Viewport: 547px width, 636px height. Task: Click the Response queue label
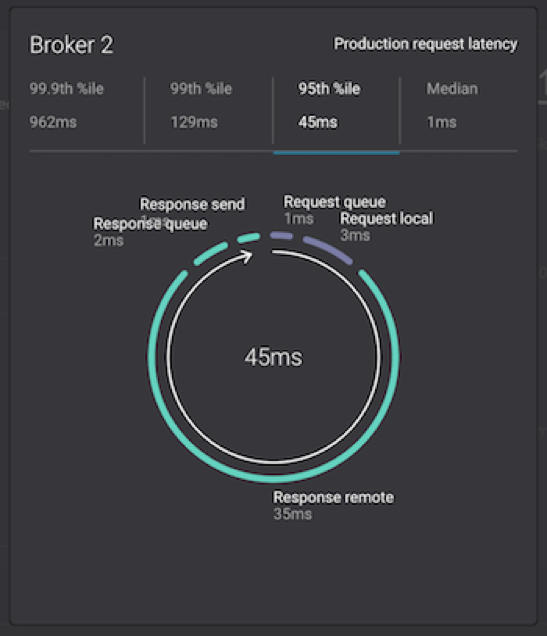click(x=150, y=224)
